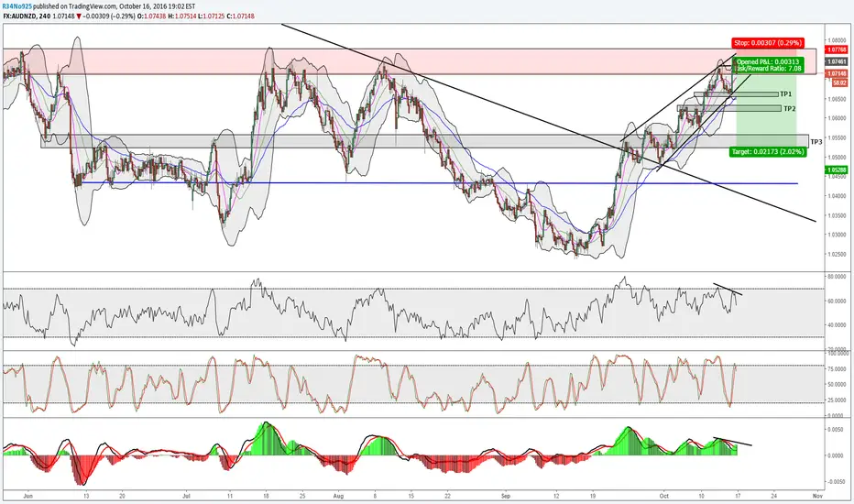Click the TP3 text label
This screenshot has width=854, height=504.
816,142
